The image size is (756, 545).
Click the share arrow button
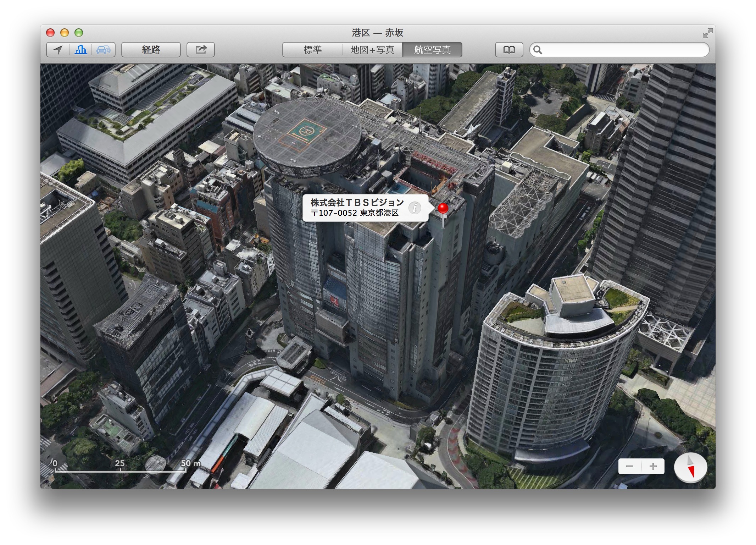click(x=201, y=50)
